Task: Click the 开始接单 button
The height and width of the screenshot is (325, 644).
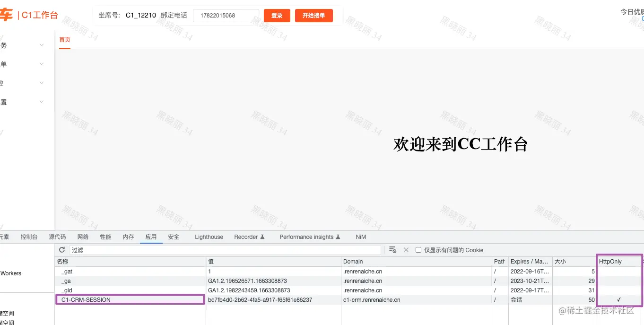Action: 313,16
